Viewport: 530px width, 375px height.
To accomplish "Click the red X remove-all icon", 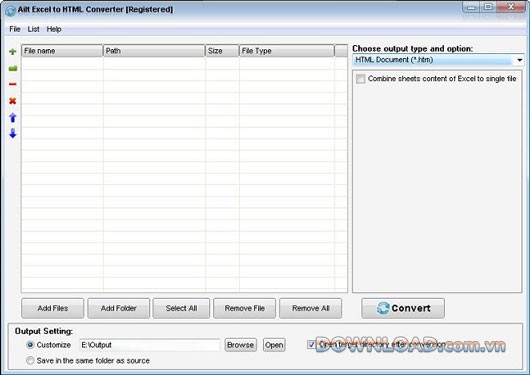I will pyautogui.click(x=13, y=101).
